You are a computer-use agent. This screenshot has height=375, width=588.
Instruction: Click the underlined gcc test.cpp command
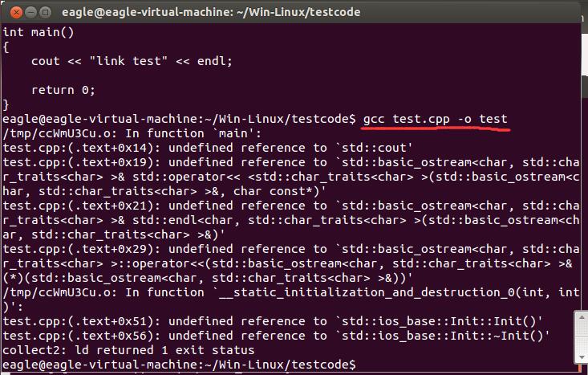tap(435, 119)
